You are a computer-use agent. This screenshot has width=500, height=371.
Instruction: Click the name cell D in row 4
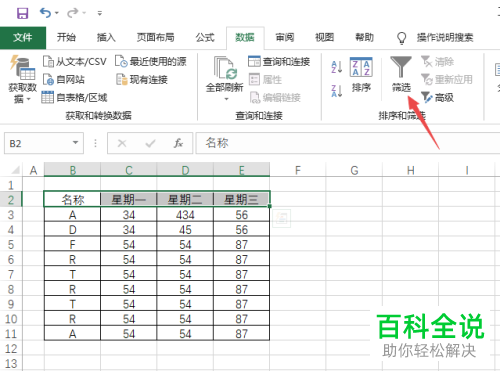pos(72,230)
